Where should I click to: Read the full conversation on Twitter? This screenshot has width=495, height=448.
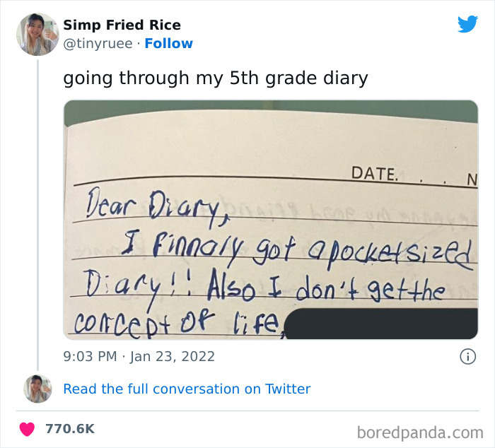[187, 389]
